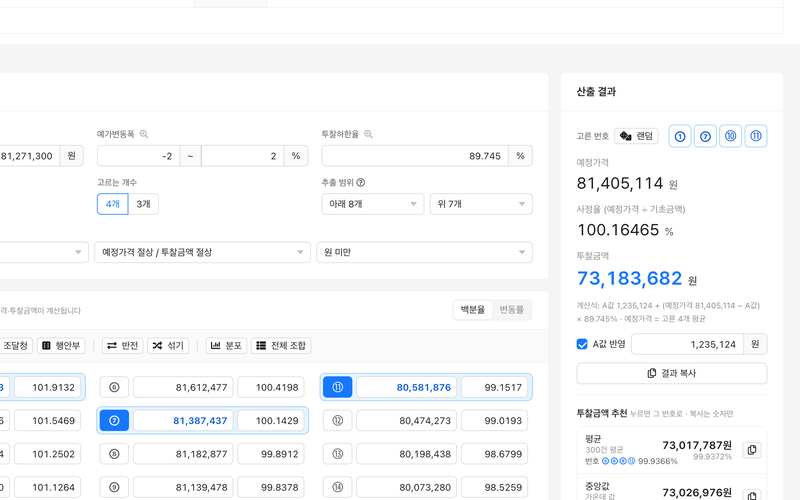800x500 pixels.
Task: Open the 분포 chart button
Action: click(226, 346)
